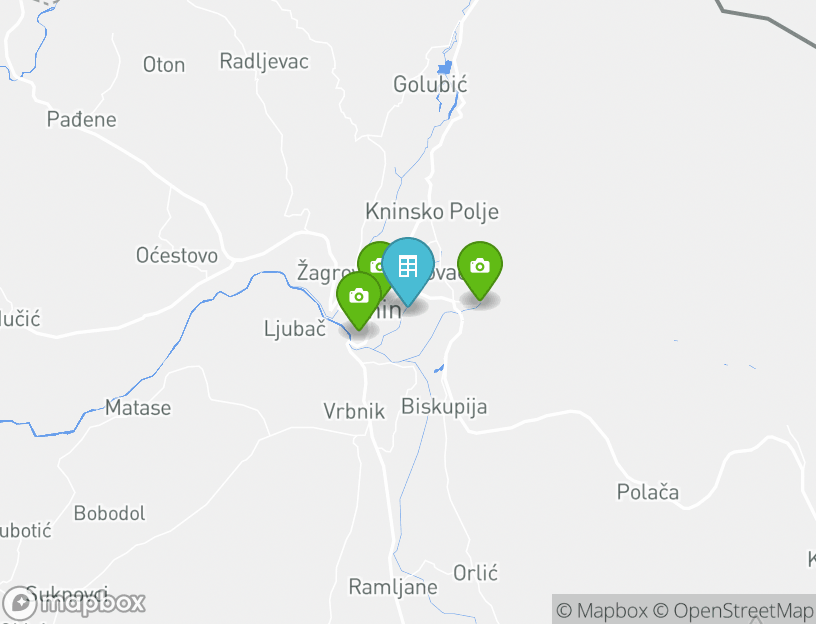Click the Oton place name
The width and height of the screenshot is (816, 624).
pos(164,65)
